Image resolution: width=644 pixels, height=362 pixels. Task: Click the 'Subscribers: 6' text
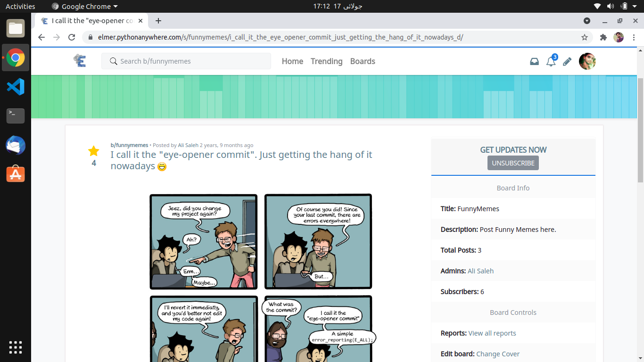462,292
